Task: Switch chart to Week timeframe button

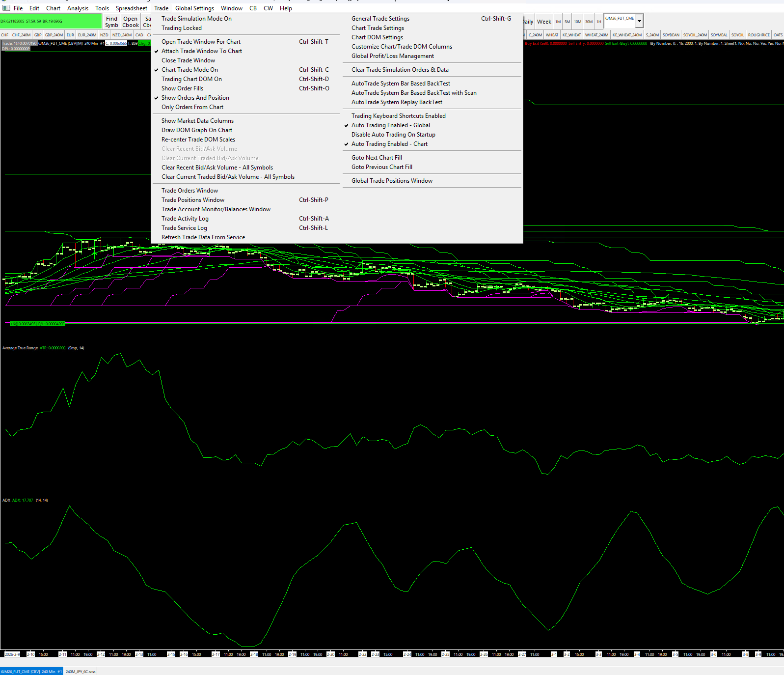Action: pyautogui.click(x=543, y=22)
